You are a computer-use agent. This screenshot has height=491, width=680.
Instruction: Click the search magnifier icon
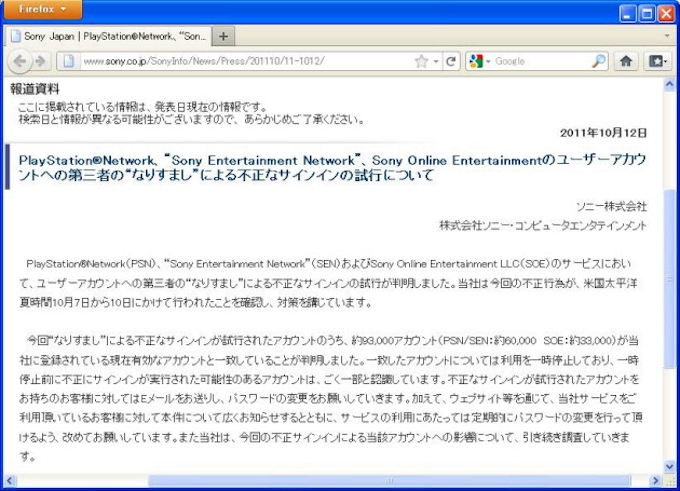(598, 61)
